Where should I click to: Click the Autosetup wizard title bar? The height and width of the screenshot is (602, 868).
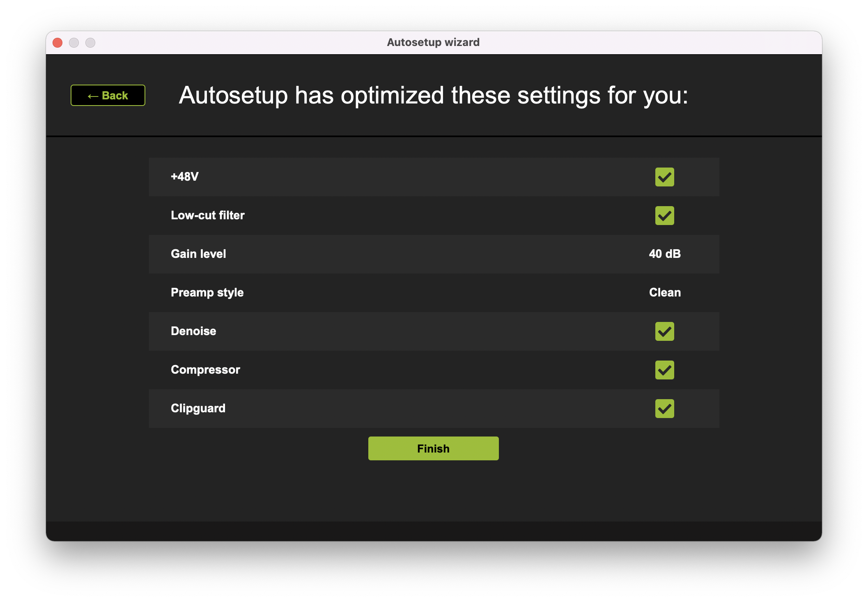[x=433, y=42]
